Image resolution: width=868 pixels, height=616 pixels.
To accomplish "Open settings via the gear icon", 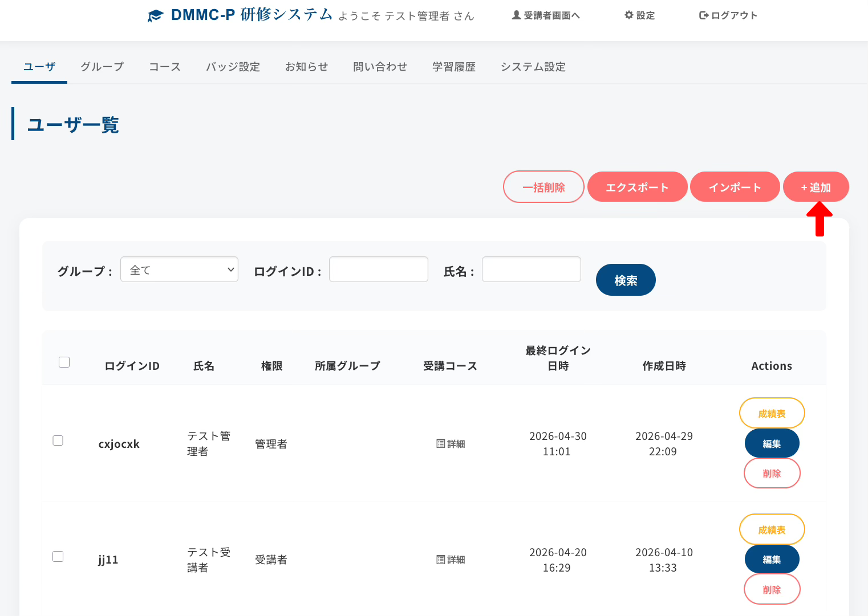I will 629,15.
